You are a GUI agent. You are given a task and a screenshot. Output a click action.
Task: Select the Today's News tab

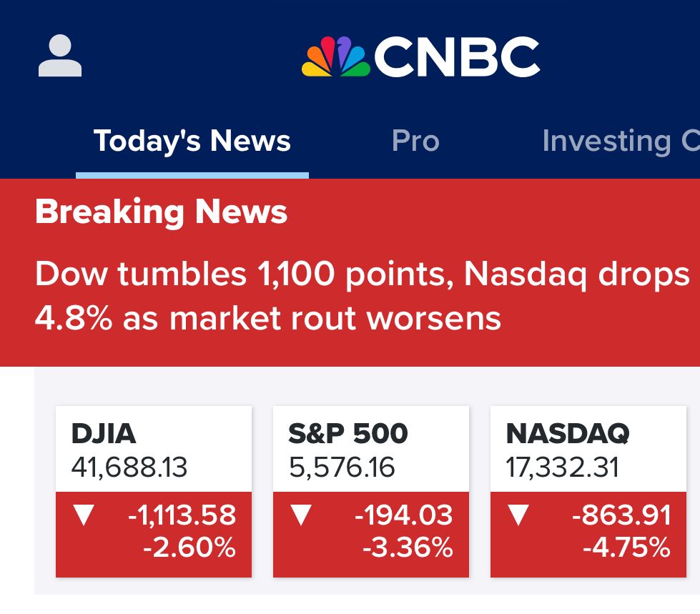(x=192, y=141)
